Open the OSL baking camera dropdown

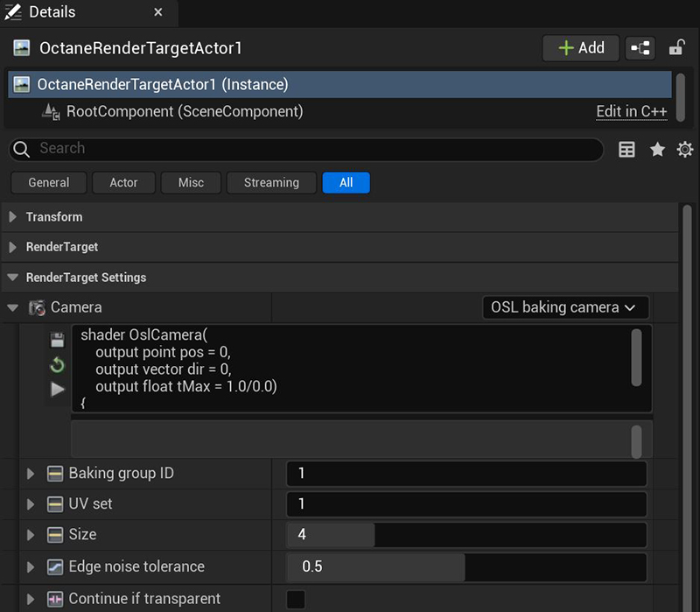tap(565, 307)
